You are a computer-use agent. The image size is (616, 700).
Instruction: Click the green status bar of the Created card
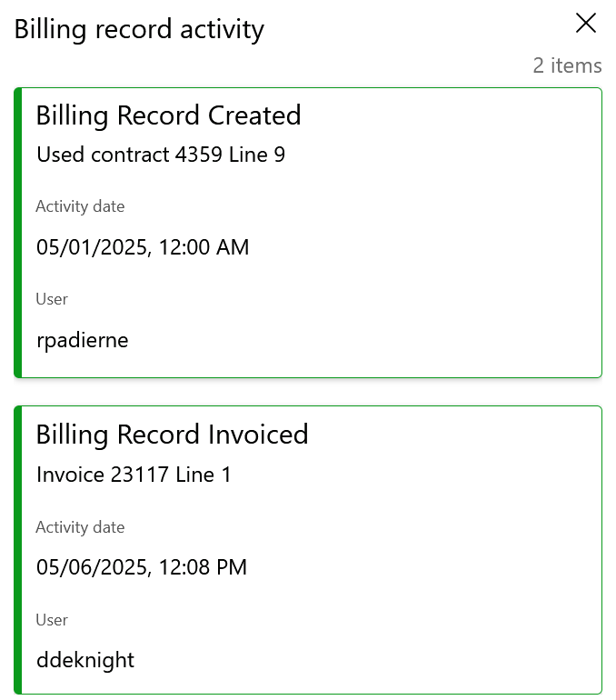point(18,233)
